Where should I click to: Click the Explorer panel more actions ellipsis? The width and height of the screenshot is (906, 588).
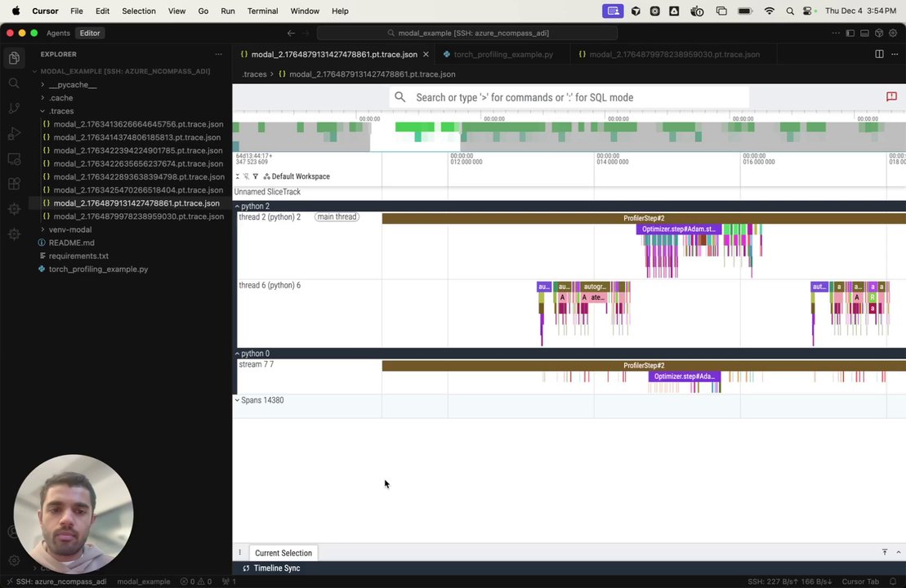(218, 54)
